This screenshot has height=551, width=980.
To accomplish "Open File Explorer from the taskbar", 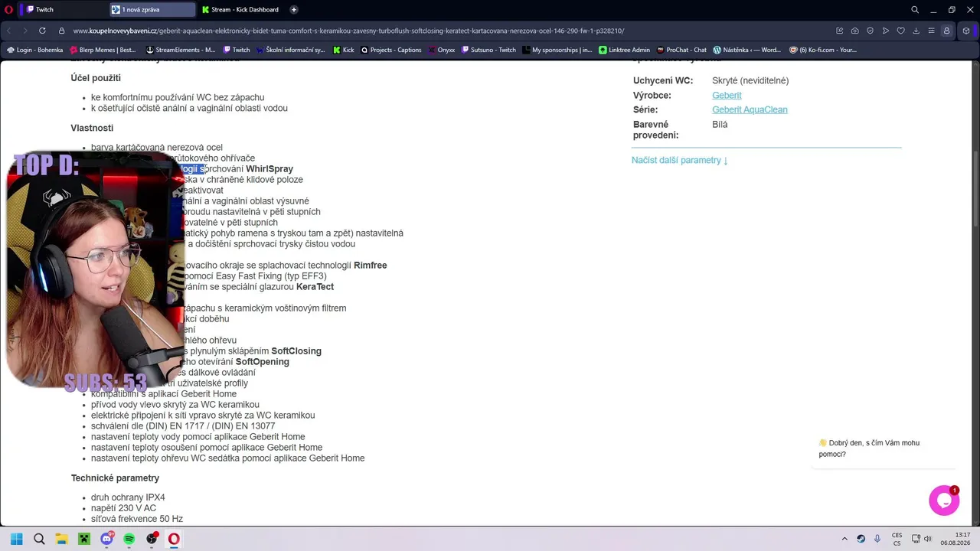I will pos(61,539).
